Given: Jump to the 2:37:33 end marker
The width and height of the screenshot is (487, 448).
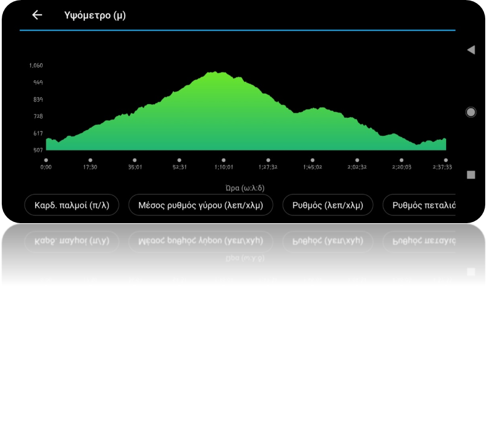Looking at the screenshot, I should click(x=445, y=160).
